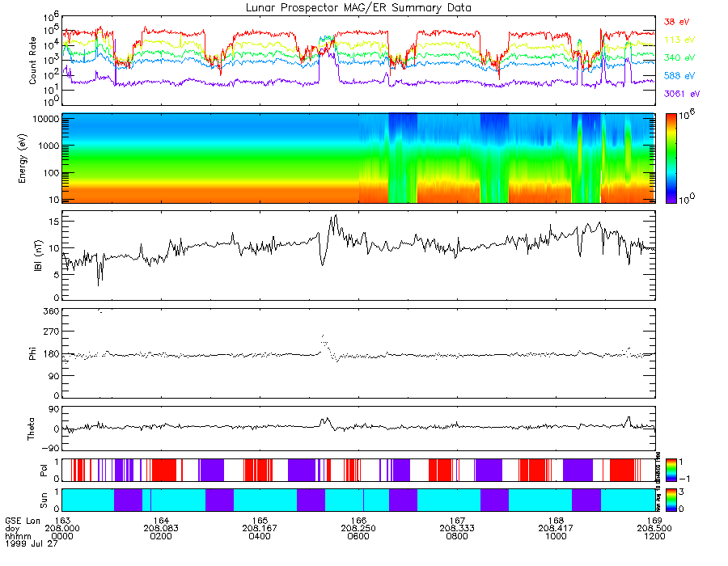This screenshot has width=728, height=566.
Task: Select the red '38 eV' legend label
Action: tap(676, 22)
